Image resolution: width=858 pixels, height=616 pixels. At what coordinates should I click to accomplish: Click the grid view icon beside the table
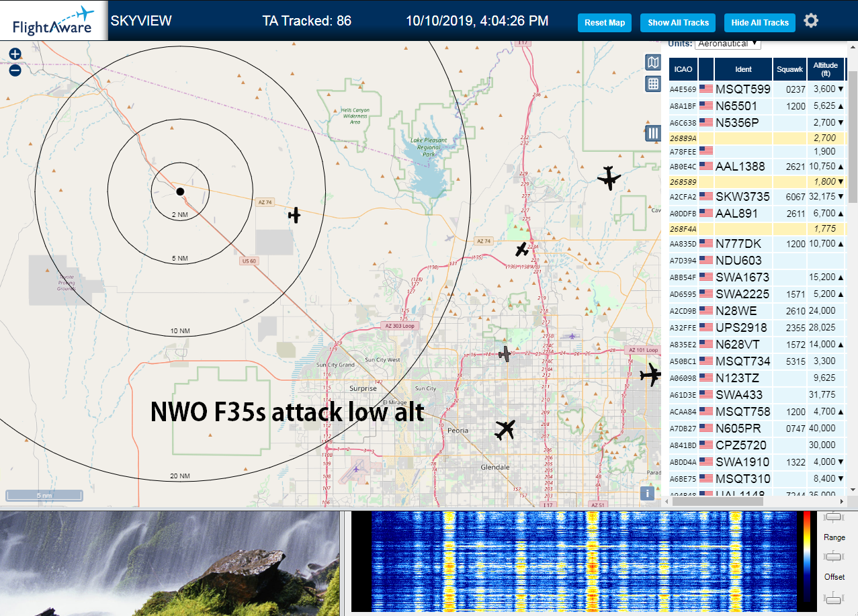(x=652, y=84)
